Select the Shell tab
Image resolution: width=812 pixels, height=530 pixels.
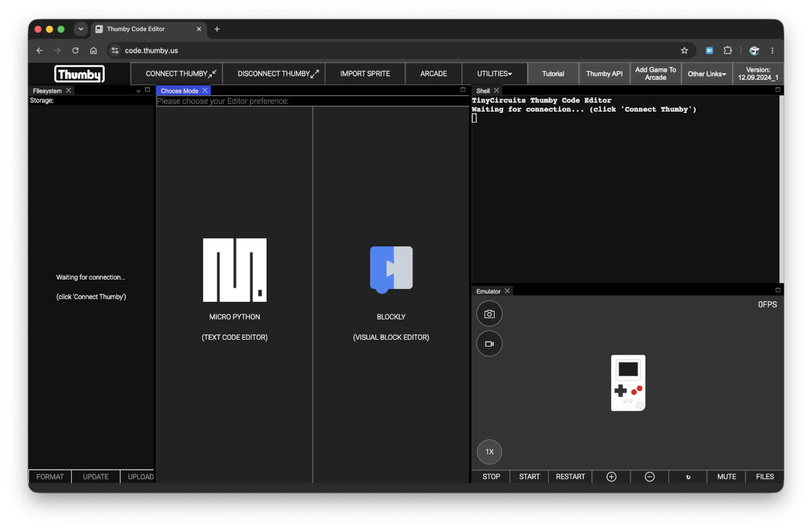483,91
